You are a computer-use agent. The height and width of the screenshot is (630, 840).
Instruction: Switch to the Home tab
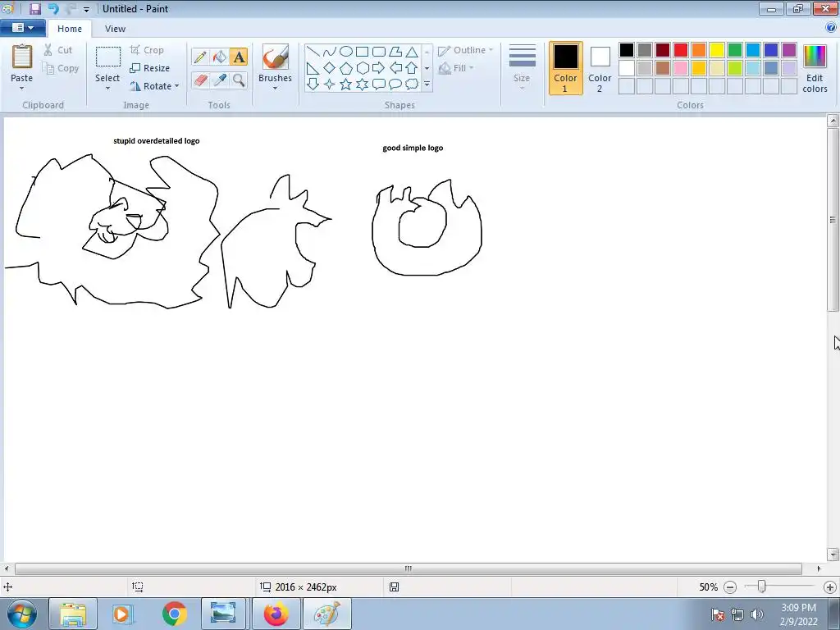point(70,29)
